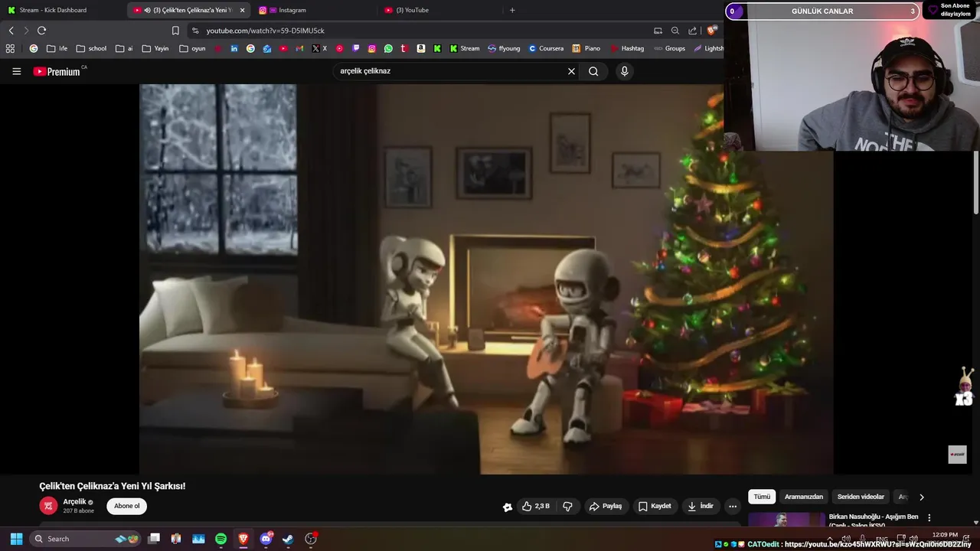Image resolution: width=980 pixels, height=551 pixels.
Task: Bookmark this page from the address bar
Action: pyautogui.click(x=175, y=31)
